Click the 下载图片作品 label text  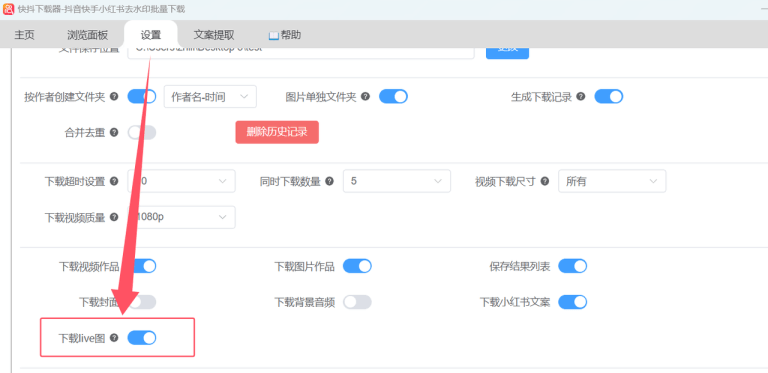click(x=304, y=266)
